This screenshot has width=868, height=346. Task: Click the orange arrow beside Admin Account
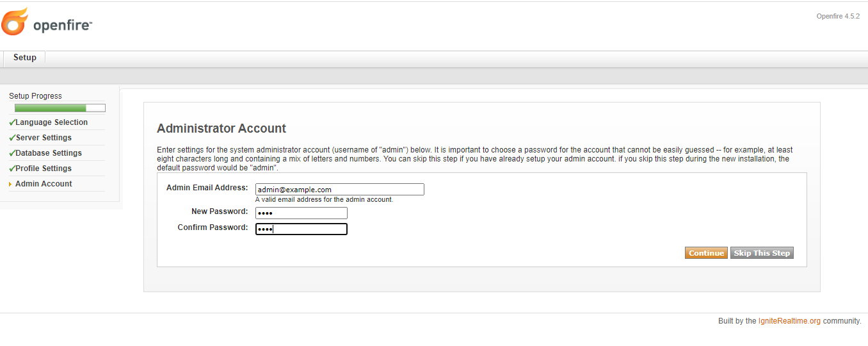point(10,185)
